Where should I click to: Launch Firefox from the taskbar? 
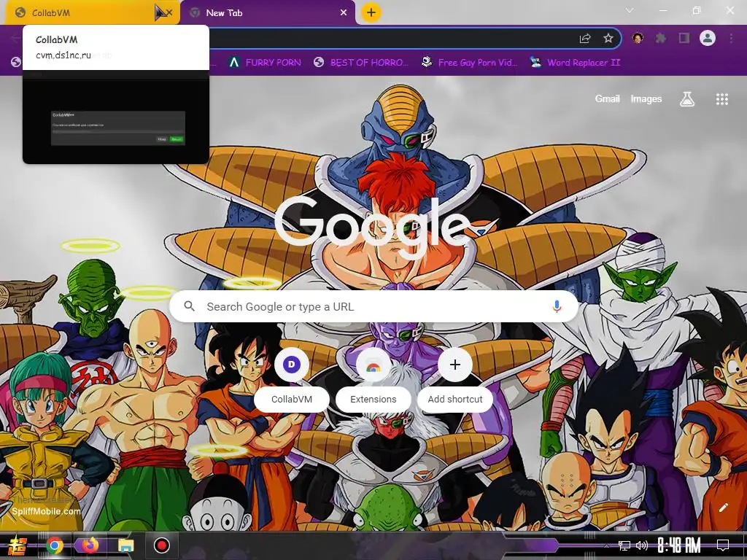pyautogui.click(x=90, y=545)
